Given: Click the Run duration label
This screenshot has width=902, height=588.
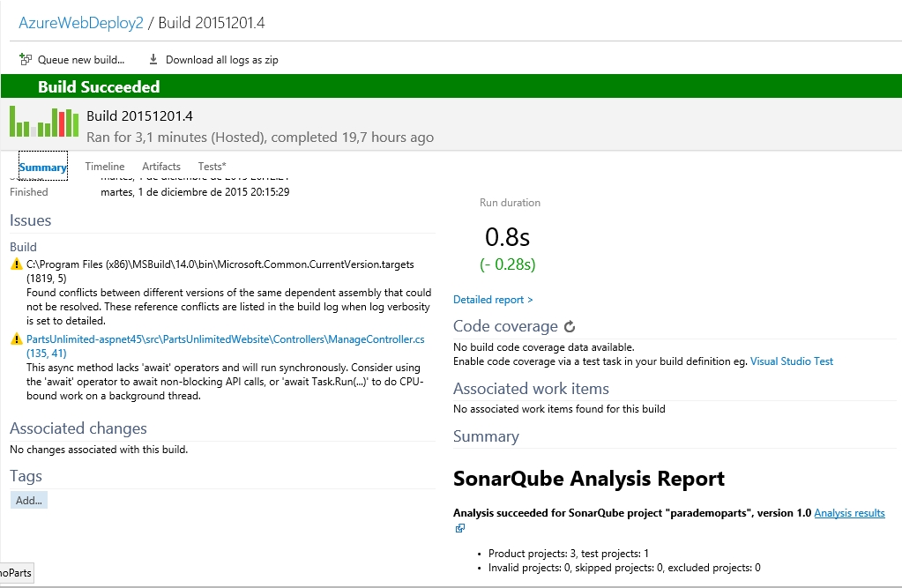Looking at the screenshot, I should [511, 203].
